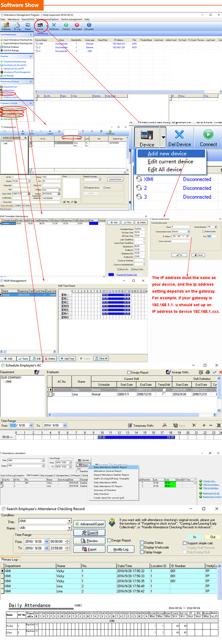Viewport: 222px width, 644px height.
Task: Choose Edit current device menu entry
Action: [x=170, y=161]
